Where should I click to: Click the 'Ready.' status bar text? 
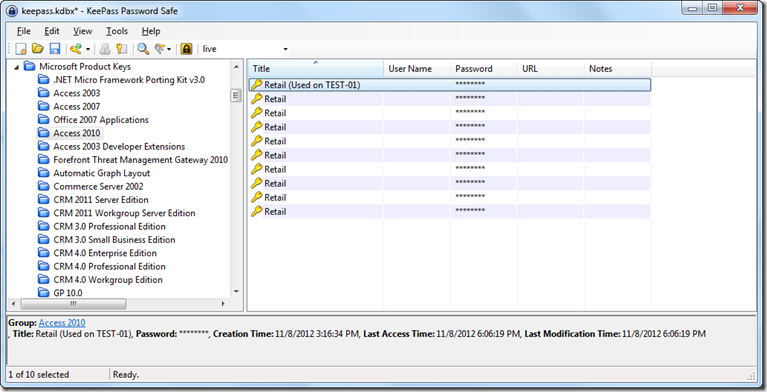(x=126, y=374)
